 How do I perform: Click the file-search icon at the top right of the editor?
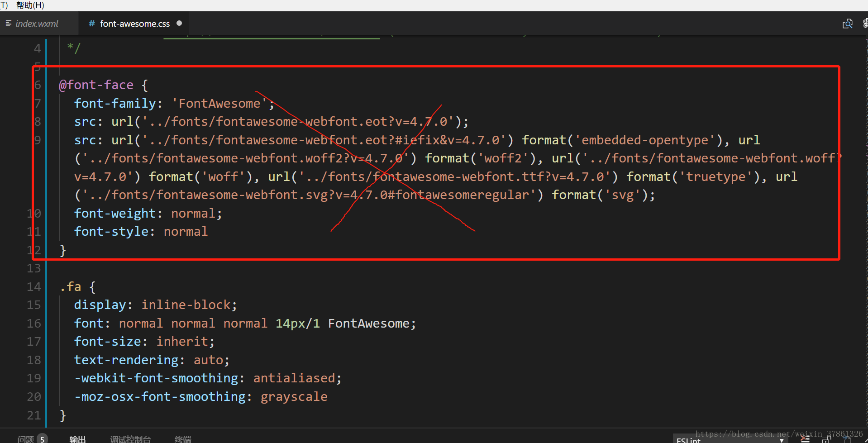[847, 24]
